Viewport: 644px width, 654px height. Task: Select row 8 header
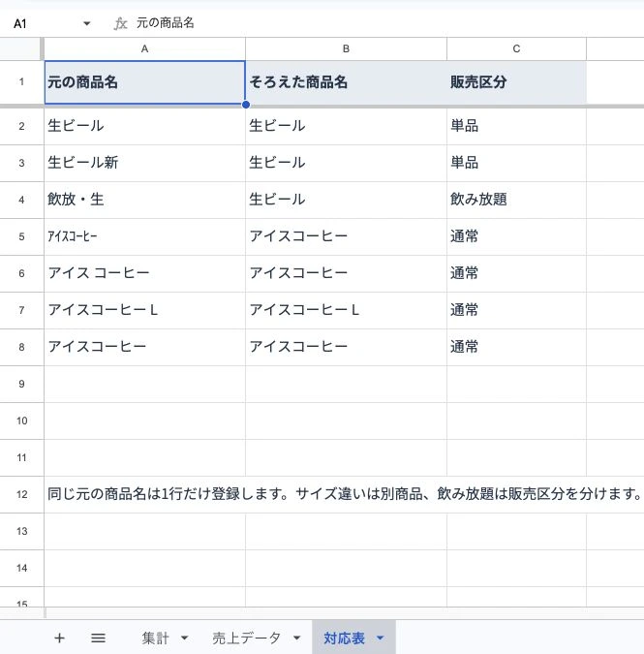[21, 347]
